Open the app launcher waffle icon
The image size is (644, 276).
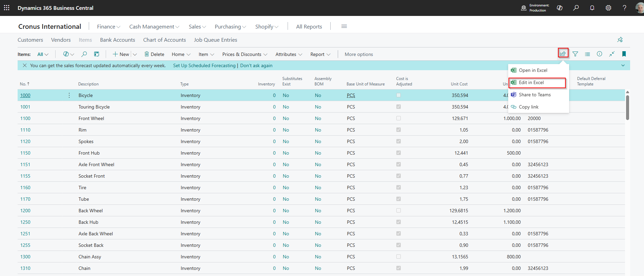coord(6,7)
